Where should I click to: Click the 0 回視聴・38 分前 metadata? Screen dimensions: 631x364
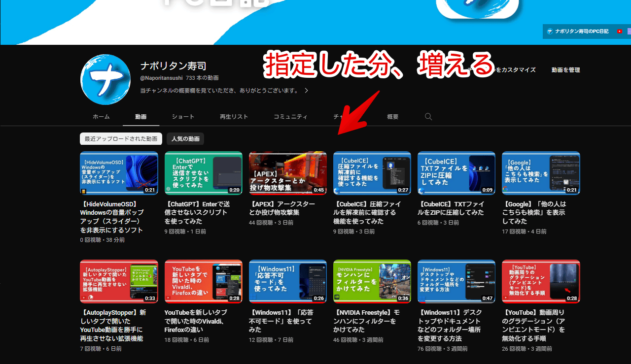[102, 240]
